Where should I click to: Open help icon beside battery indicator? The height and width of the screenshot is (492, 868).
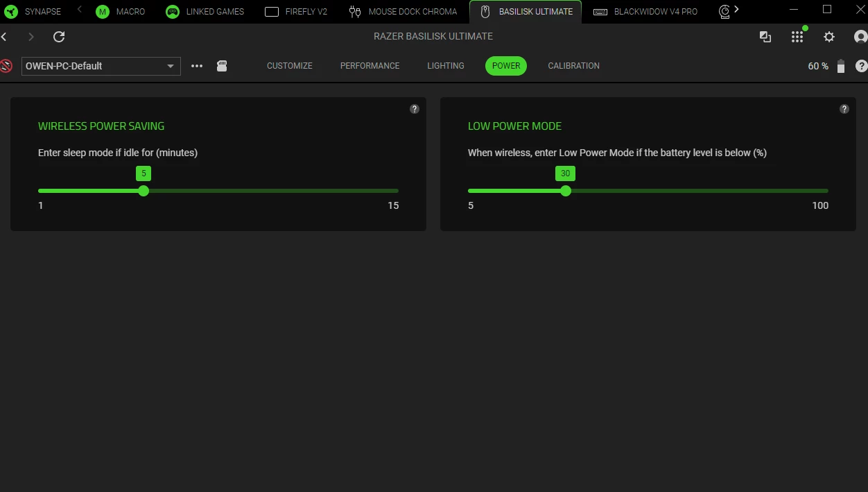[861, 66]
